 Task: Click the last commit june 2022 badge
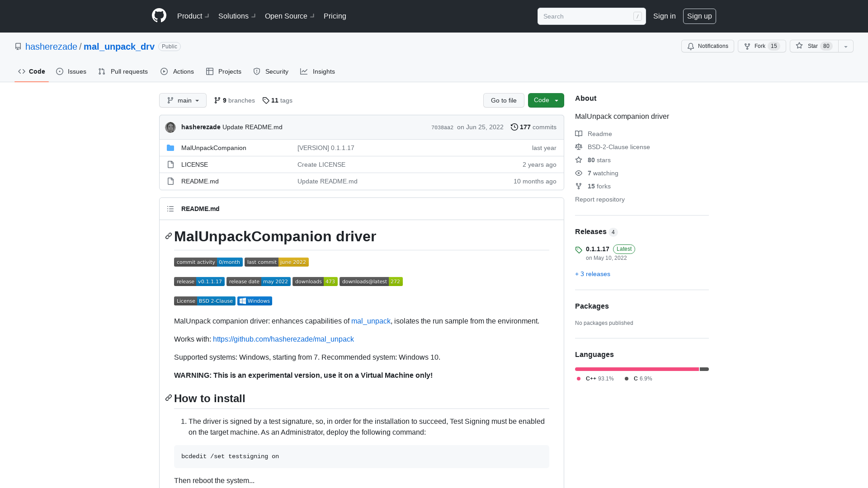pyautogui.click(x=277, y=262)
